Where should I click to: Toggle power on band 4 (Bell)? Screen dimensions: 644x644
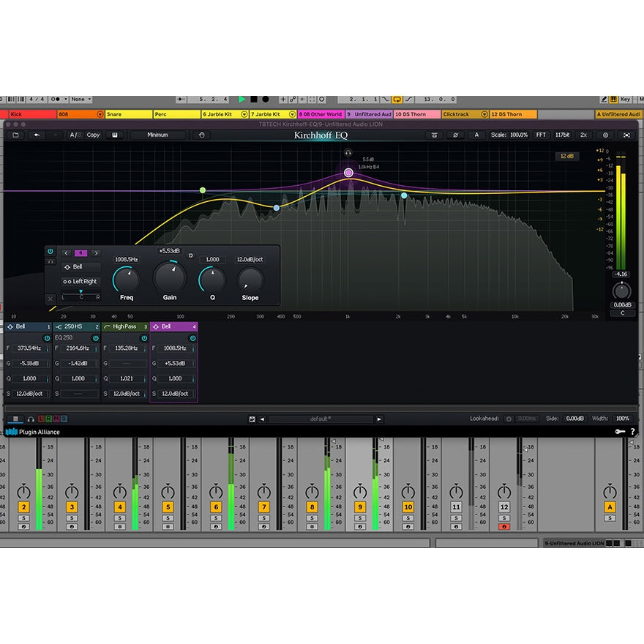pyautogui.click(x=50, y=251)
